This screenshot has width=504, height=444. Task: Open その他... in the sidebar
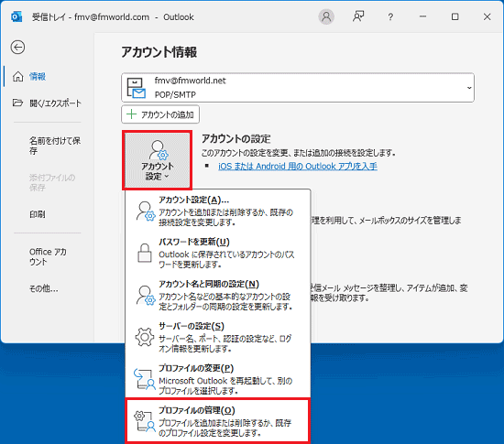[44, 288]
